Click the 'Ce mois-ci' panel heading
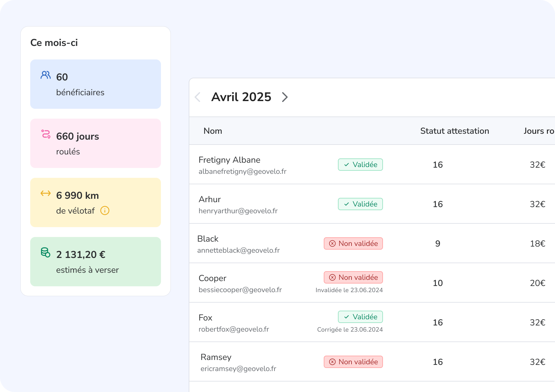 point(54,43)
